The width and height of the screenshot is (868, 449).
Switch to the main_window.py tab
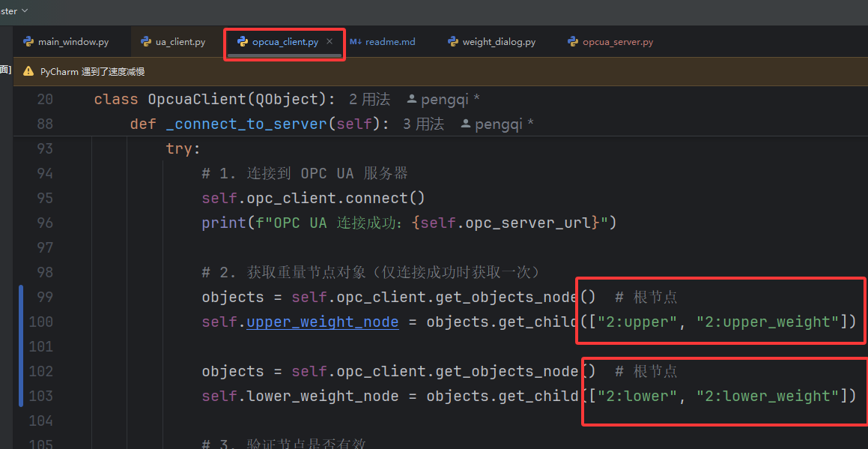coord(73,42)
